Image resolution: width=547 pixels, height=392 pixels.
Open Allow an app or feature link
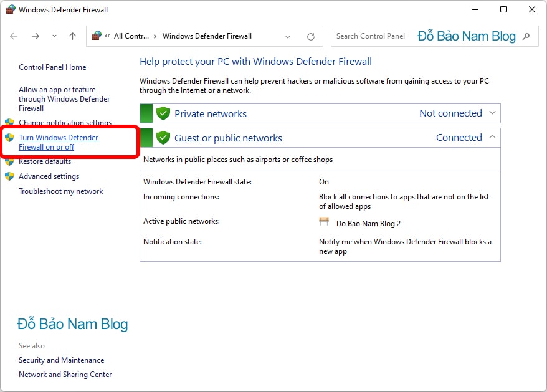coord(64,99)
